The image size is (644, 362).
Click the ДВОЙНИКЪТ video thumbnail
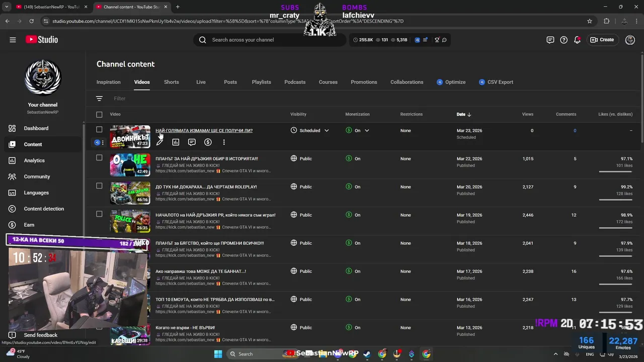tap(130, 137)
